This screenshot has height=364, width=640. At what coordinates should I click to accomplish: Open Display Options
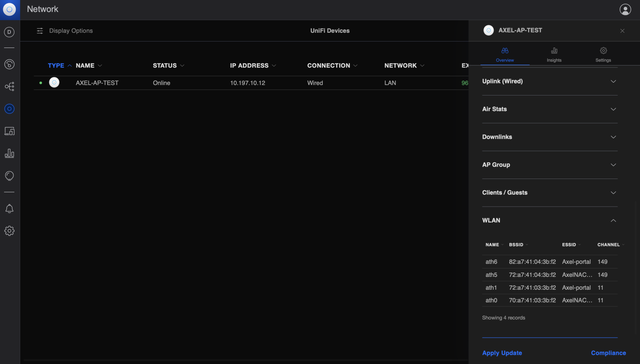65,31
